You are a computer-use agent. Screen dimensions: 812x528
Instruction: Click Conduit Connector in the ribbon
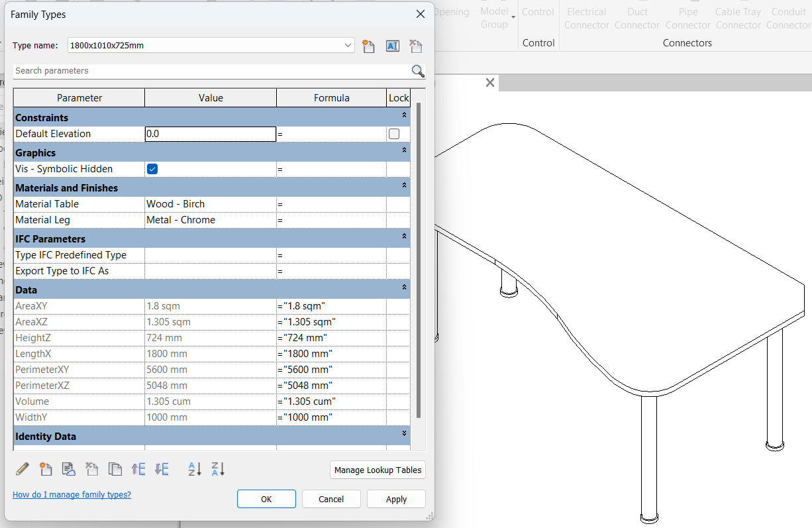click(x=788, y=19)
